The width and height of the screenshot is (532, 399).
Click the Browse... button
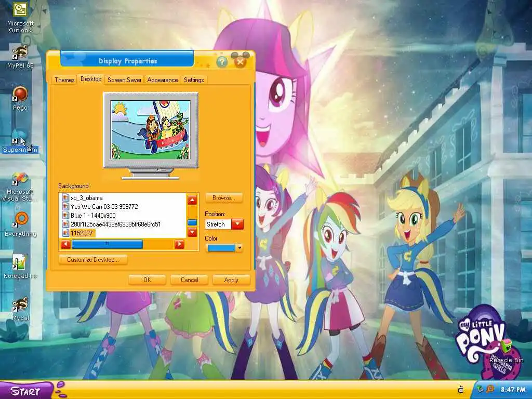pyautogui.click(x=224, y=198)
